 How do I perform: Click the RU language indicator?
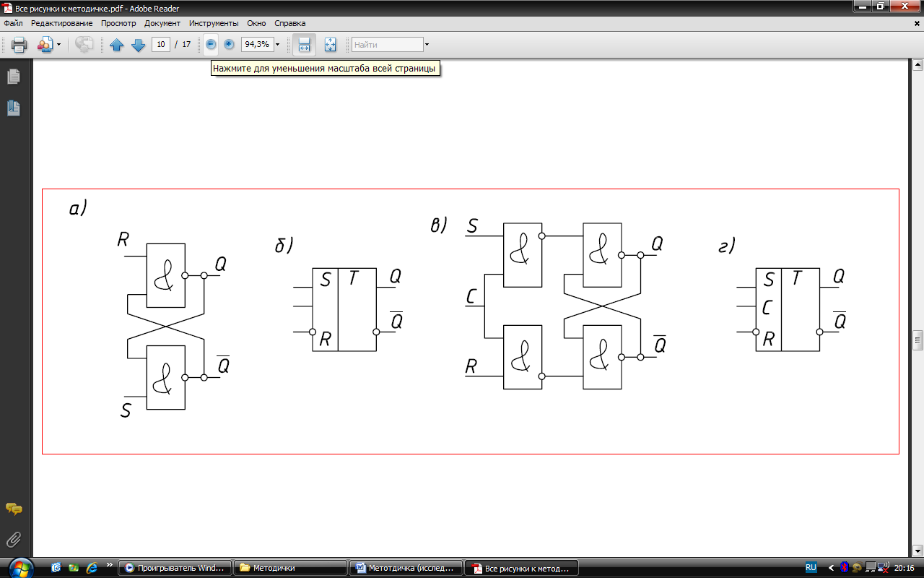click(811, 567)
